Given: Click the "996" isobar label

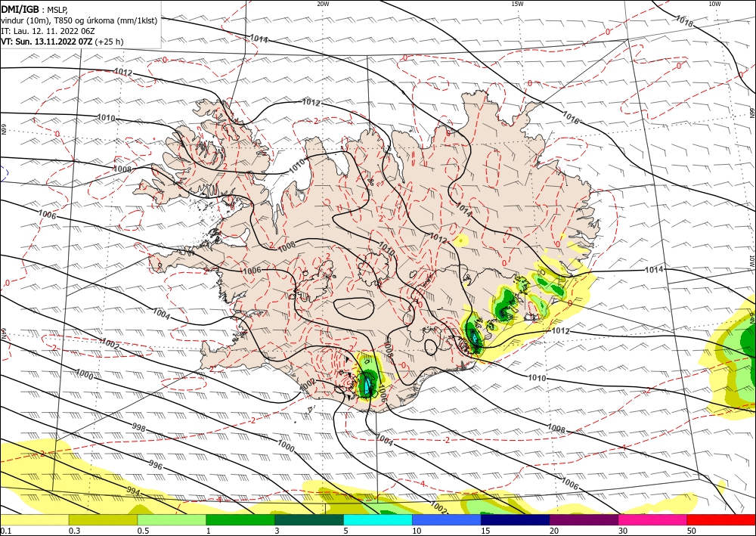Looking at the screenshot, I should pyautogui.click(x=155, y=466).
